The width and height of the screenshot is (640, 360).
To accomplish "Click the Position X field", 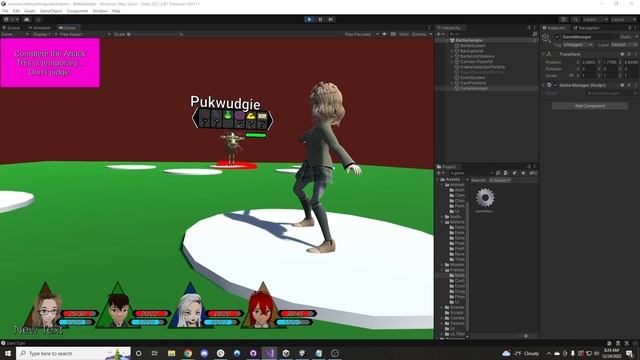I will tap(589, 62).
